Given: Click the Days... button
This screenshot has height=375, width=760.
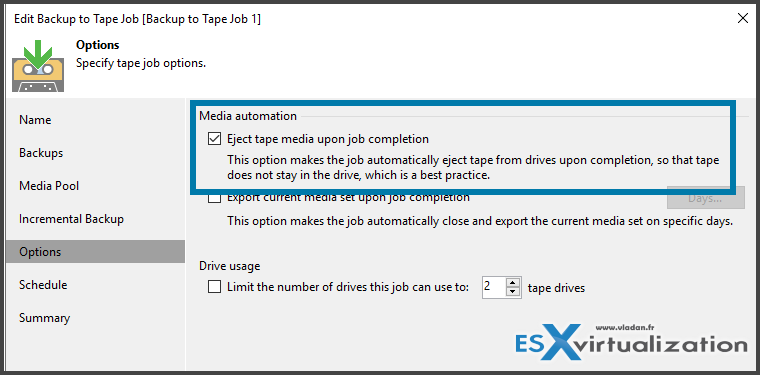Looking at the screenshot, I should tap(705, 198).
